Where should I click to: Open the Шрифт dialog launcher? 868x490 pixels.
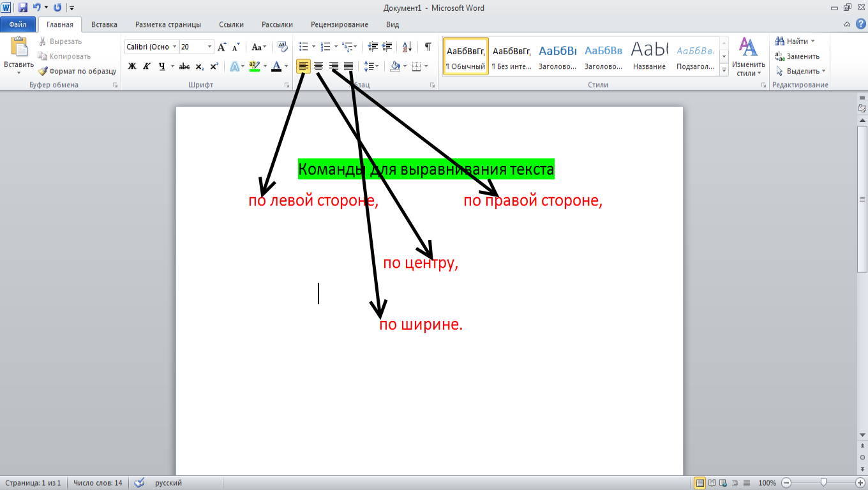(x=286, y=85)
